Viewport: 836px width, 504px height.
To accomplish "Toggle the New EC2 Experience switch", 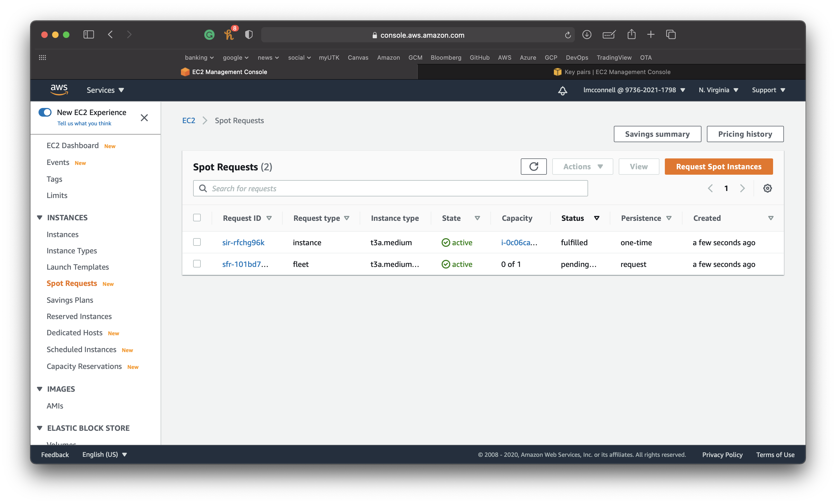I will pyautogui.click(x=45, y=112).
